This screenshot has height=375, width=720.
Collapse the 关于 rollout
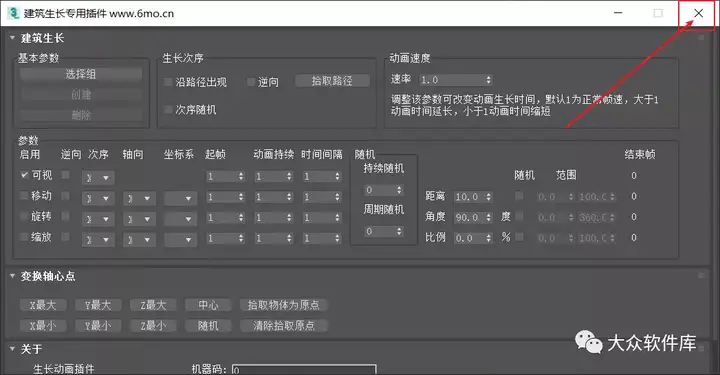(x=12, y=349)
